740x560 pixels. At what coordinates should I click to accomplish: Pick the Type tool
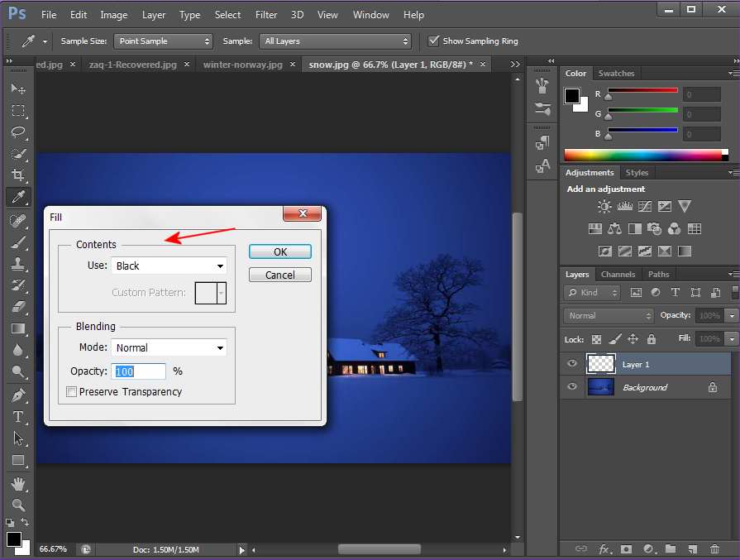17,417
